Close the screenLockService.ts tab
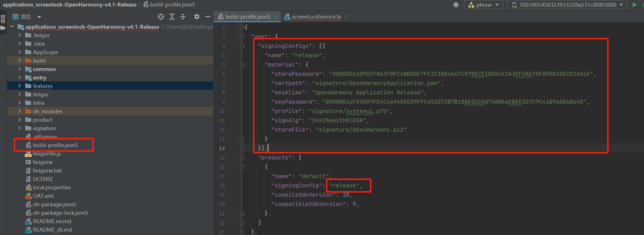This screenshot has height=235, width=644. 346,17
